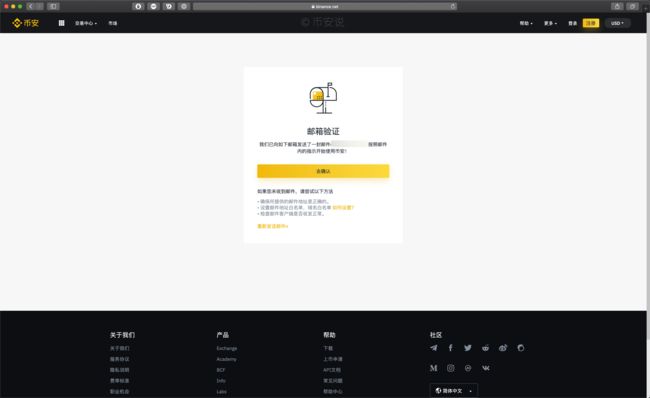Expand the 更多 dropdown in the top bar

551,23
